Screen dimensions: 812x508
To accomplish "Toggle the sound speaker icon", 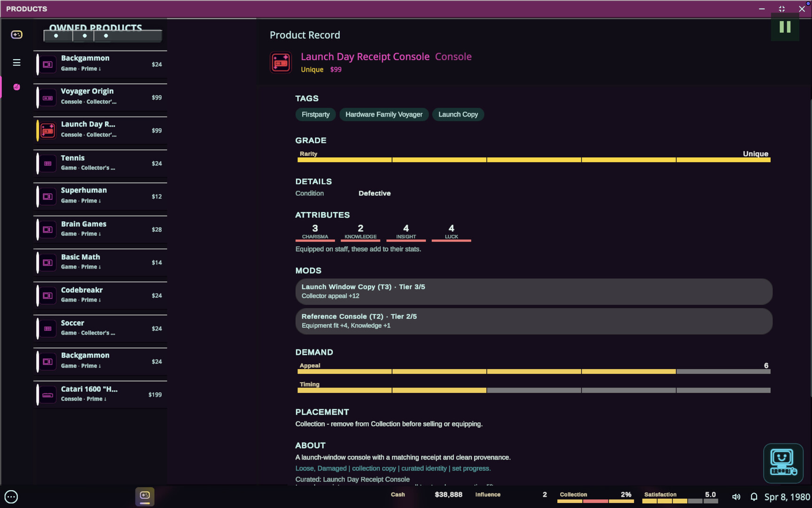I will click(736, 497).
